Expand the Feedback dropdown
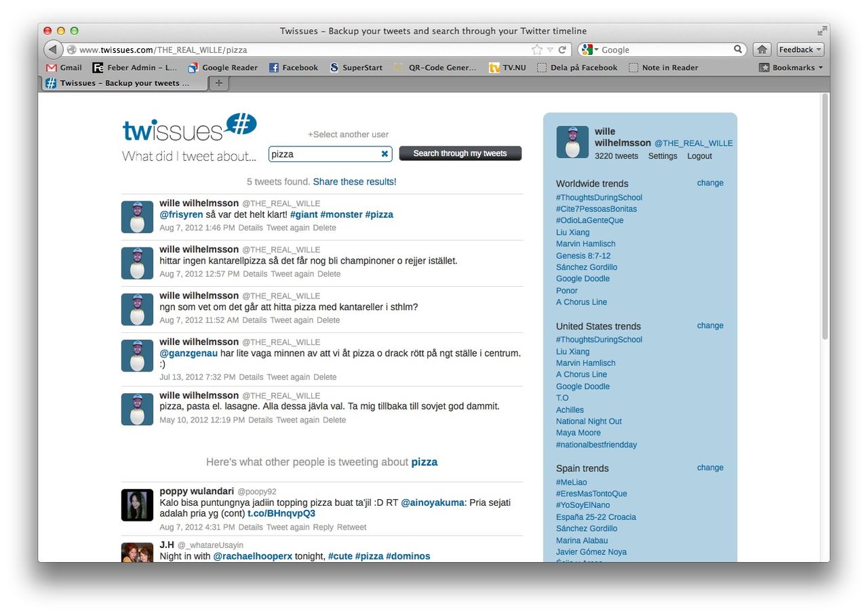 tap(800, 49)
